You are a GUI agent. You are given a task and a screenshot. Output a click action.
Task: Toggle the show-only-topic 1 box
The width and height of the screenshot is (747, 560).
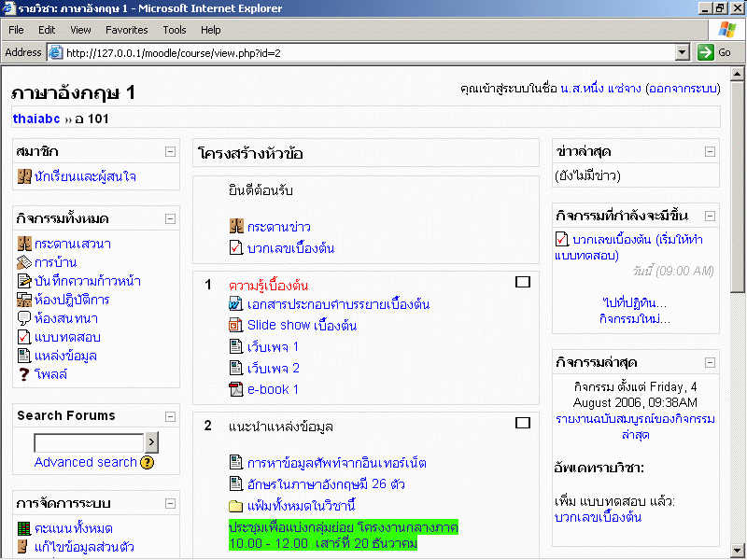point(523,281)
